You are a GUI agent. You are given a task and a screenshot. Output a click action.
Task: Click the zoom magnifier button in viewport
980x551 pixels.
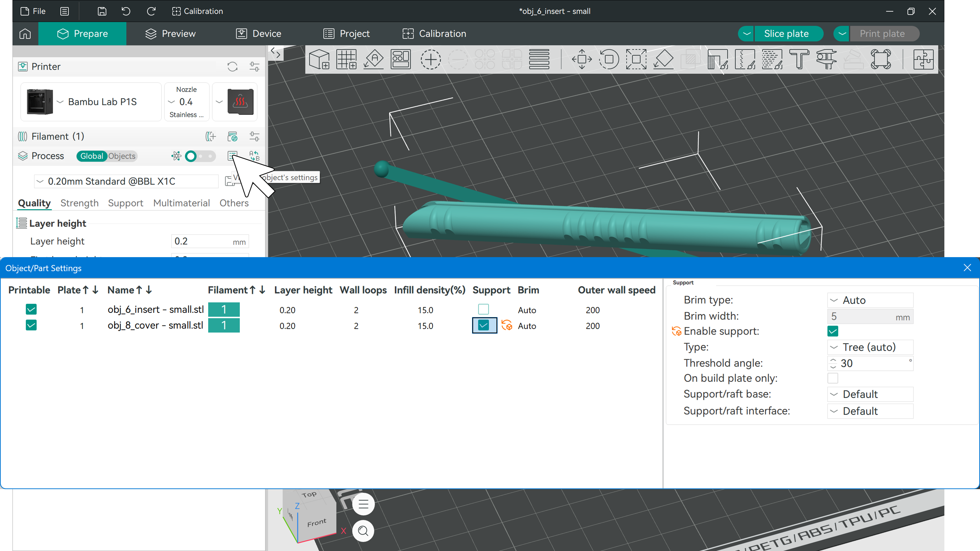[363, 531]
